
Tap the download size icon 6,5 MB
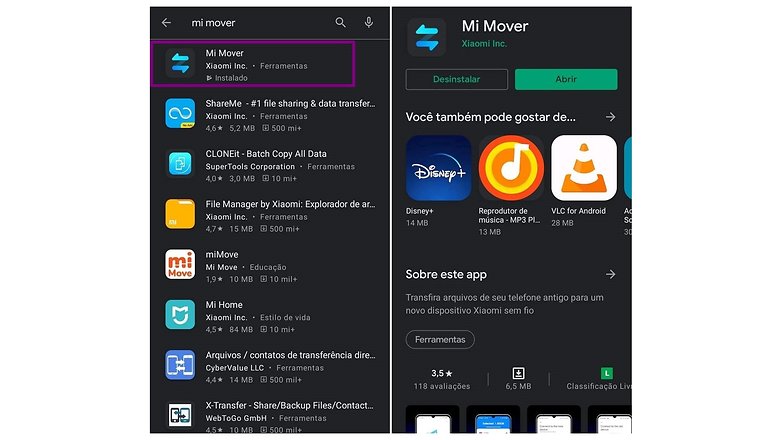click(x=518, y=373)
